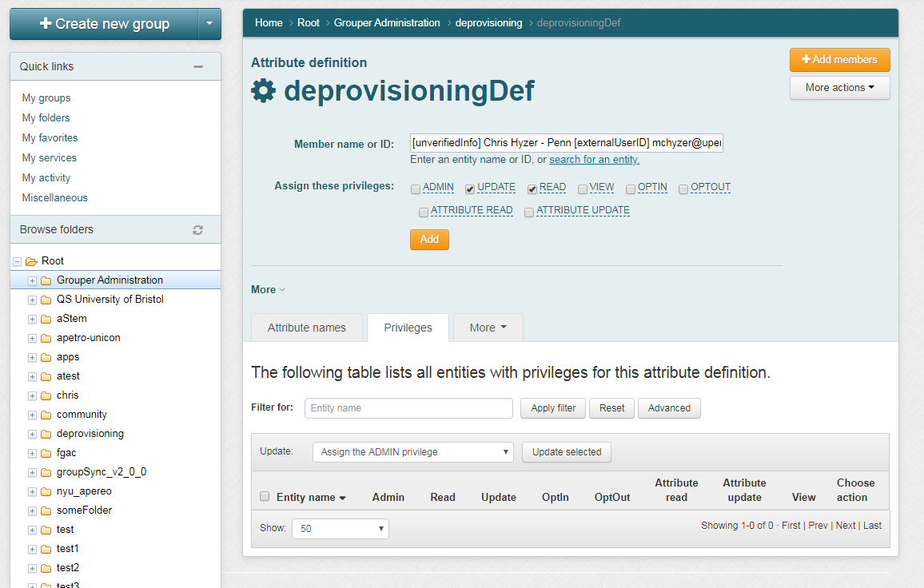Click the QS University of Bristol folder icon
This screenshot has height=588, width=924.
click(x=46, y=300)
